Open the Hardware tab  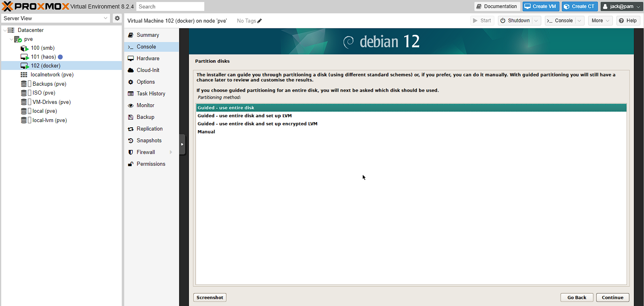151,59
